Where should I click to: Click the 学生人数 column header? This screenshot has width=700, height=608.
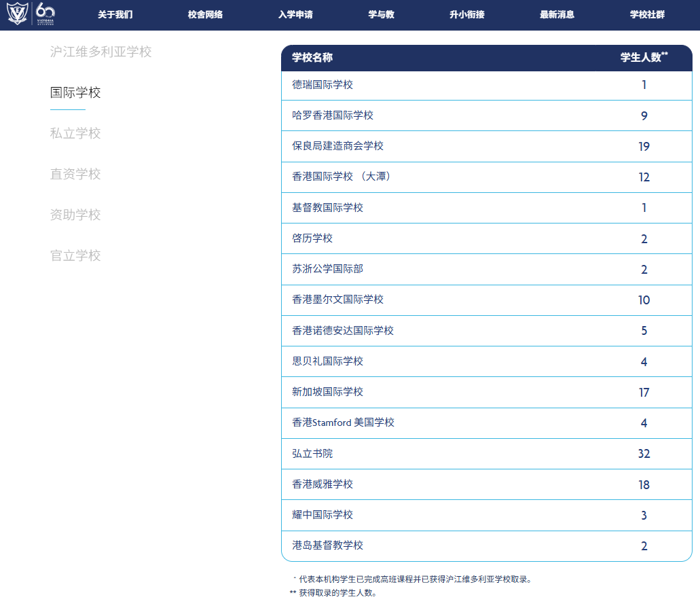pos(644,57)
